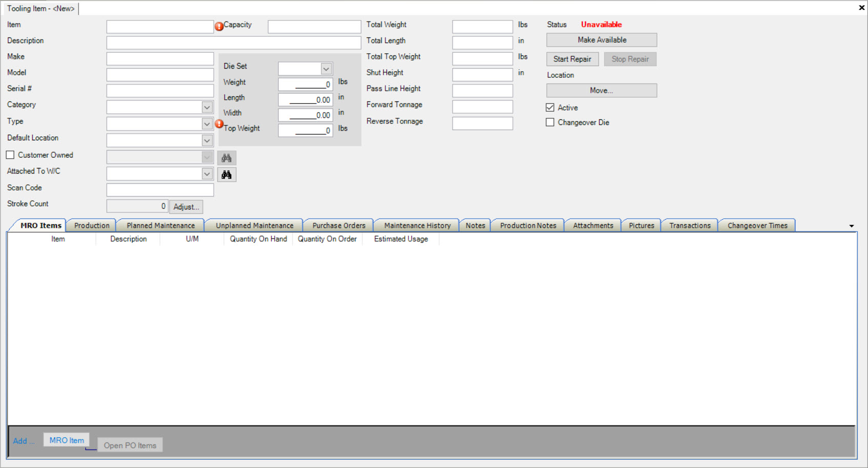Open the Production tab
868x468 pixels.
tap(92, 225)
